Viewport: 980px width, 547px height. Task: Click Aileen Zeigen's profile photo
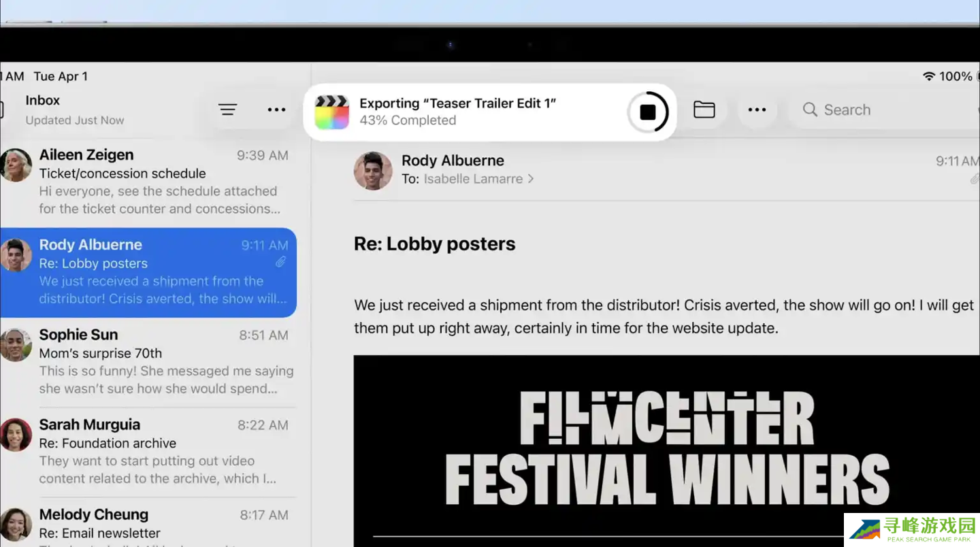coord(16,165)
